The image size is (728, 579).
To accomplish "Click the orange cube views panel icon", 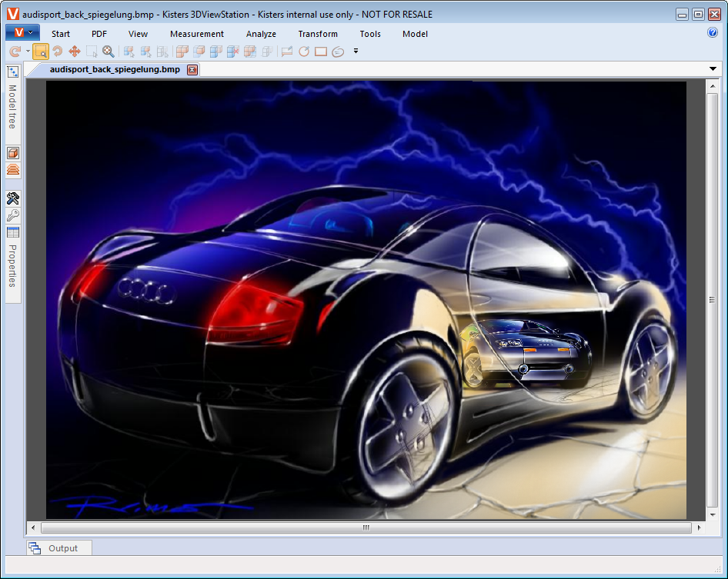I will [x=13, y=153].
